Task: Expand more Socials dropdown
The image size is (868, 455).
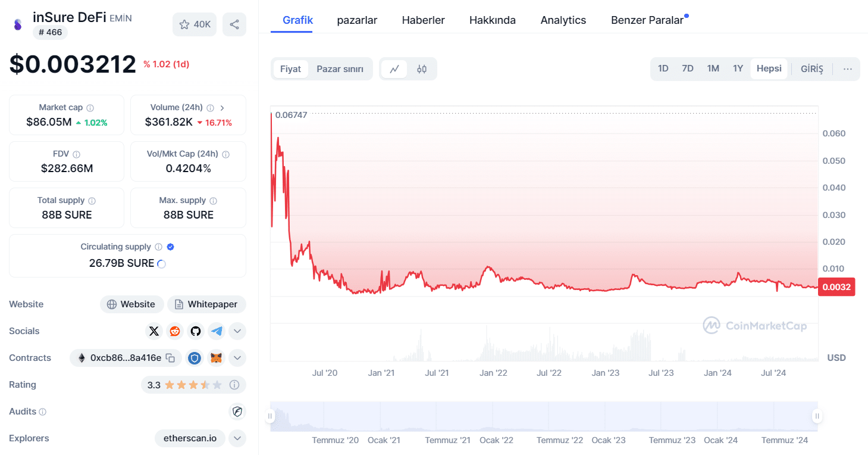Action: pyautogui.click(x=237, y=331)
